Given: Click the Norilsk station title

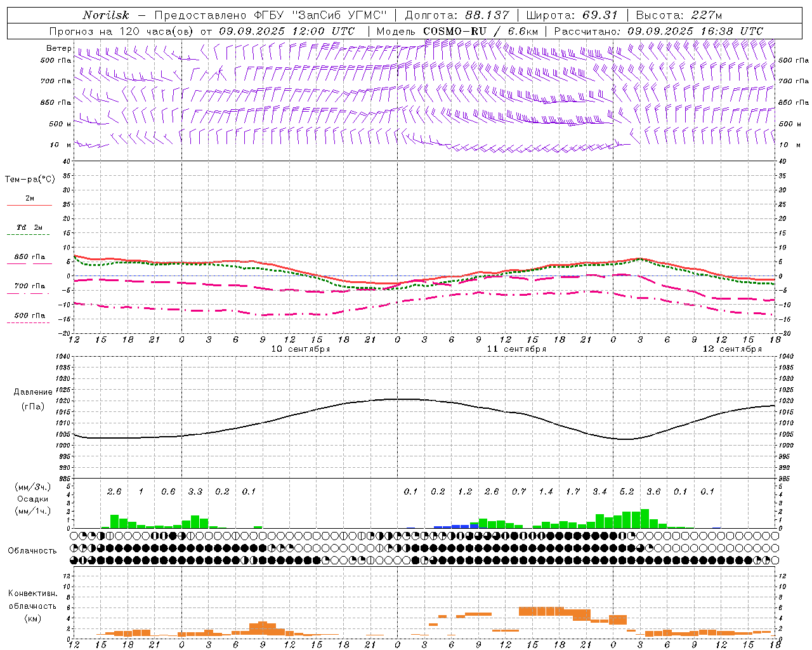Looking at the screenshot, I should [105, 15].
